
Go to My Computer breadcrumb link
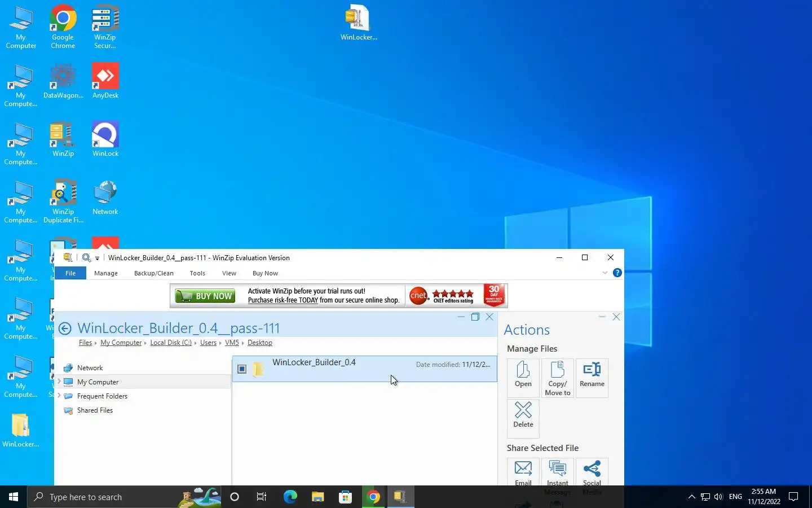coord(121,343)
